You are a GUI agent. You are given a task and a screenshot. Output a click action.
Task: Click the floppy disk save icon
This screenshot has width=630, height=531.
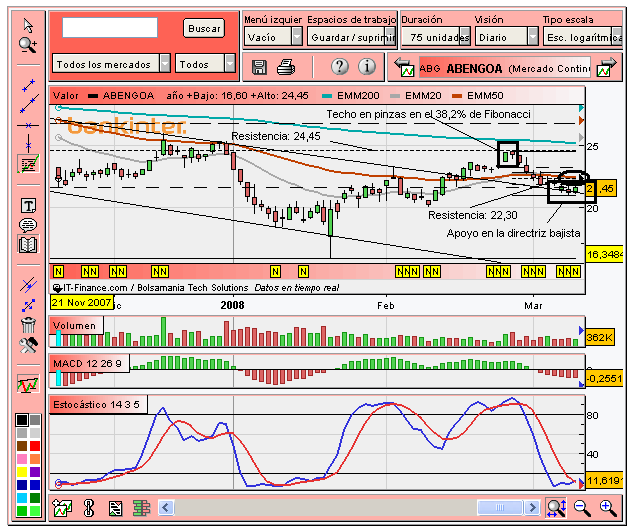(x=259, y=67)
